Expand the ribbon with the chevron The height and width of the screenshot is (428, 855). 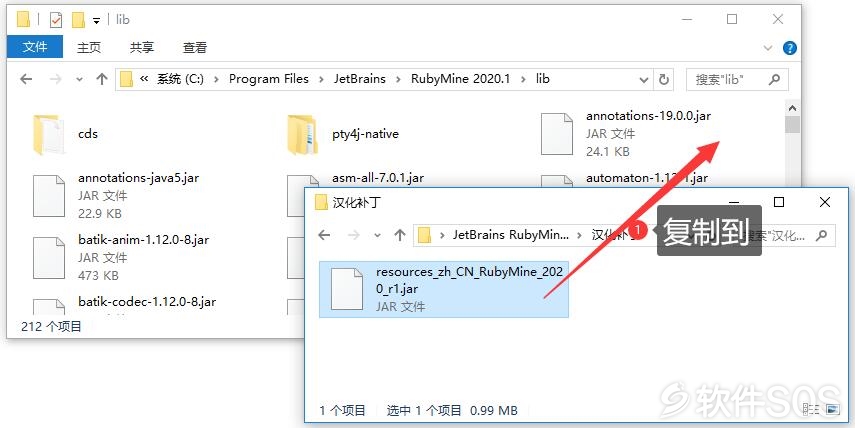coord(768,48)
